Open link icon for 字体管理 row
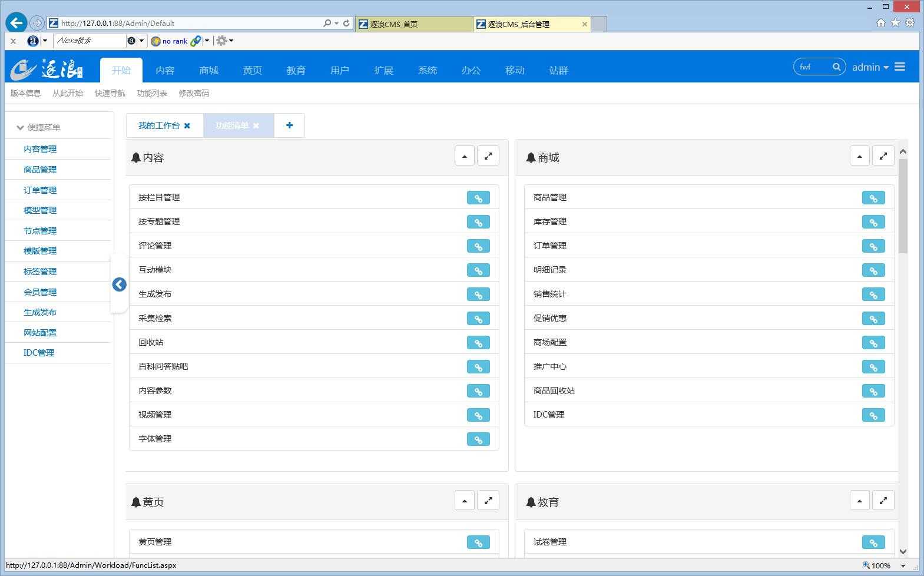 coord(478,439)
